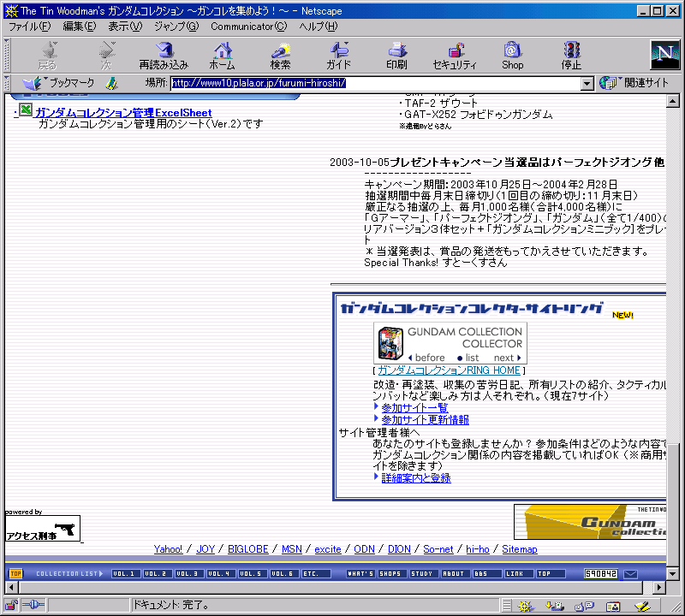The height and width of the screenshot is (616, 685).
Task: Click the Forward (次) toolbar button
Action: tap(106, 56)
